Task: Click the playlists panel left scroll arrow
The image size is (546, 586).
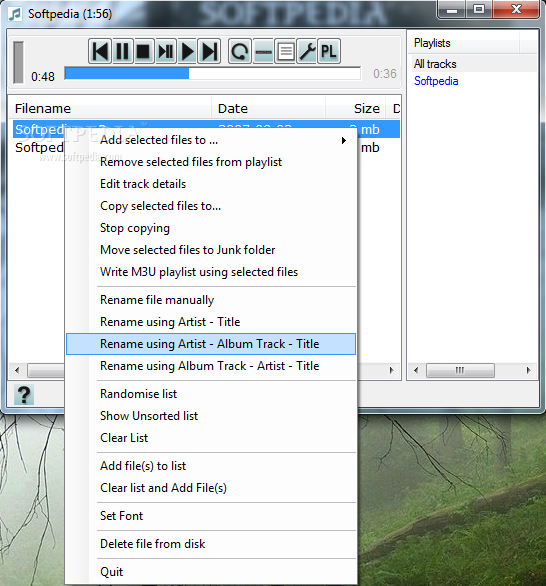Action: pyautogui.click(x=416, y=371)
